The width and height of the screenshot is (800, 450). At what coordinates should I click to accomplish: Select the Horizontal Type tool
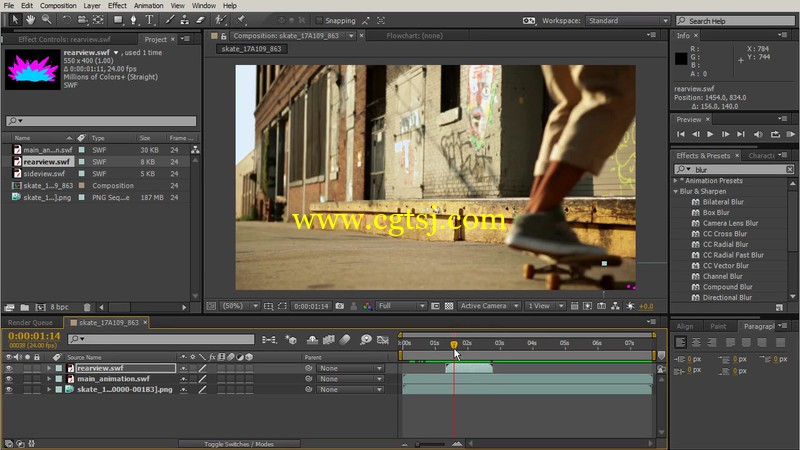click(x=149, y=20)
